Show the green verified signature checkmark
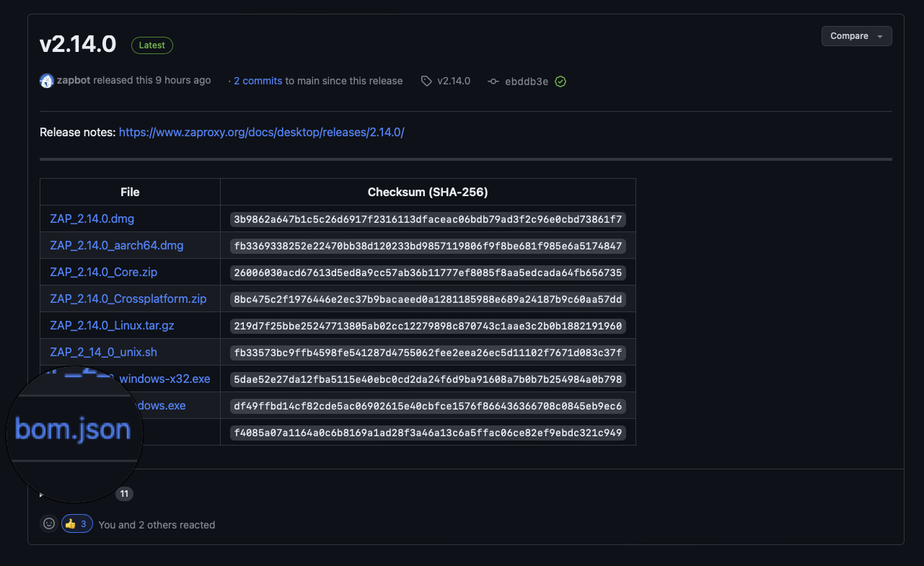 560,81
